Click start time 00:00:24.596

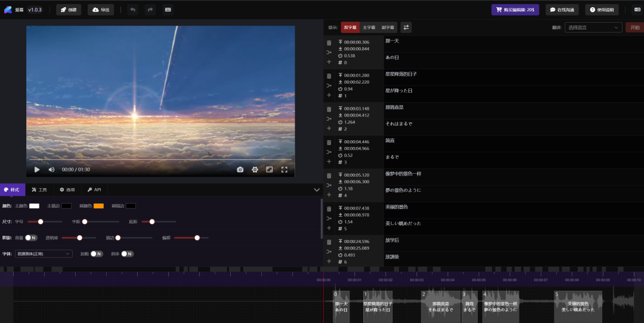357,242
